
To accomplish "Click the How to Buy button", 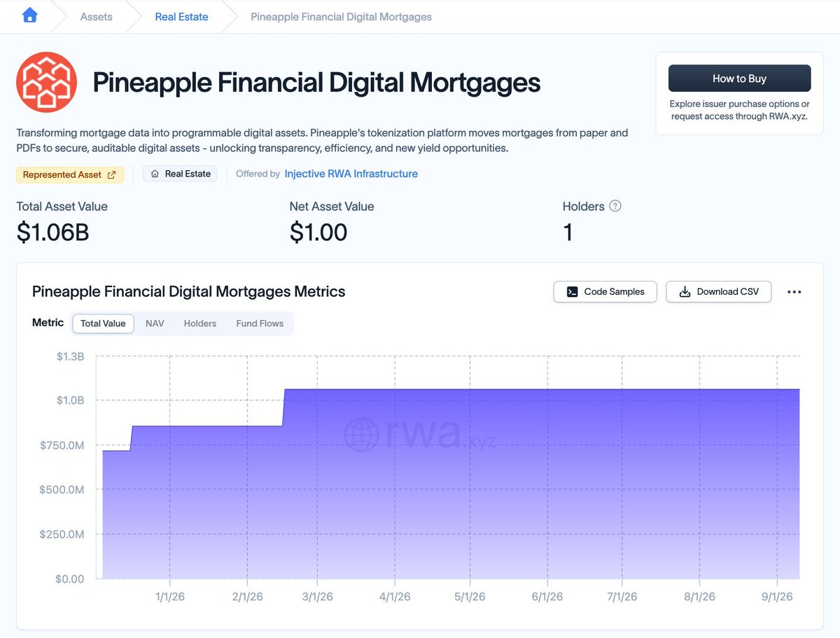I will tap(739, 78).
